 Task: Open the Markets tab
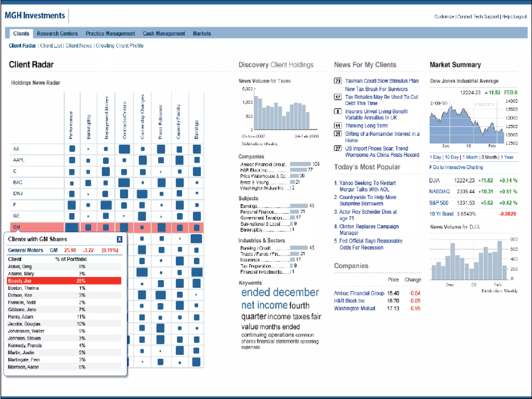[x=202, y=34]
